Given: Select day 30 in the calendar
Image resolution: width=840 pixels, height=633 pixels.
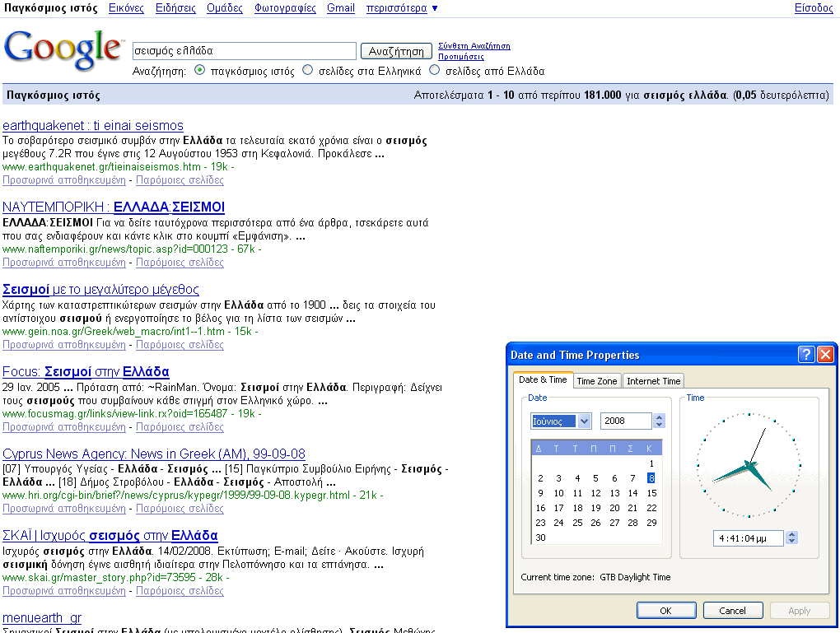Looking at the screenshot, I should coord(540,538).
